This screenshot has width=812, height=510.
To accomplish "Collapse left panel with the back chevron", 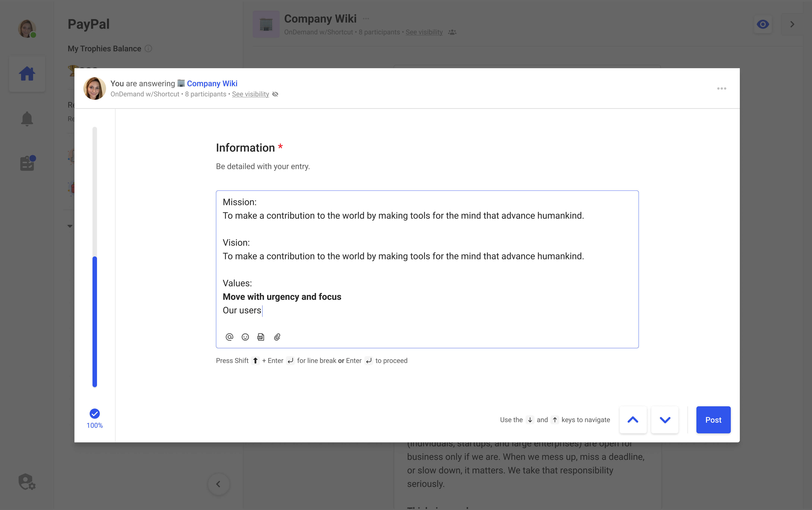I will pyautogui.click(x=219, y=484).
